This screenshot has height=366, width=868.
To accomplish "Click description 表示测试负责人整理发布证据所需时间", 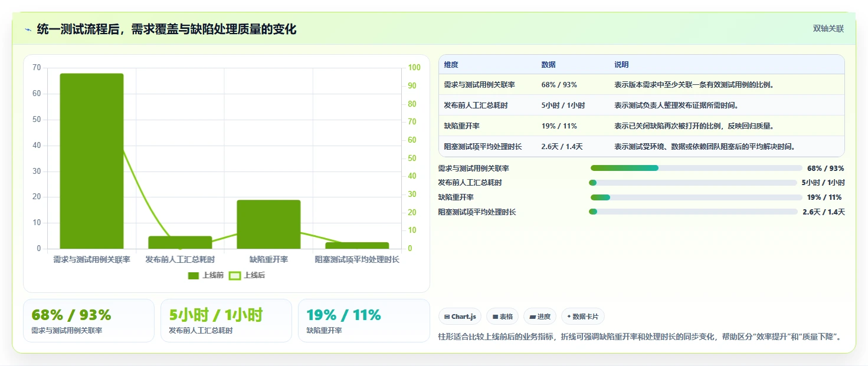I will [676, 105].
